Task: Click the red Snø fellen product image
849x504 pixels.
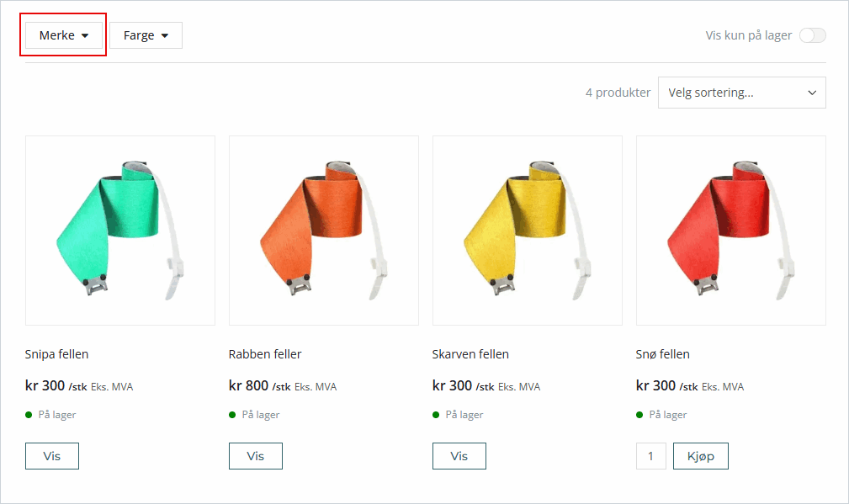Action: tap(731, 231)
